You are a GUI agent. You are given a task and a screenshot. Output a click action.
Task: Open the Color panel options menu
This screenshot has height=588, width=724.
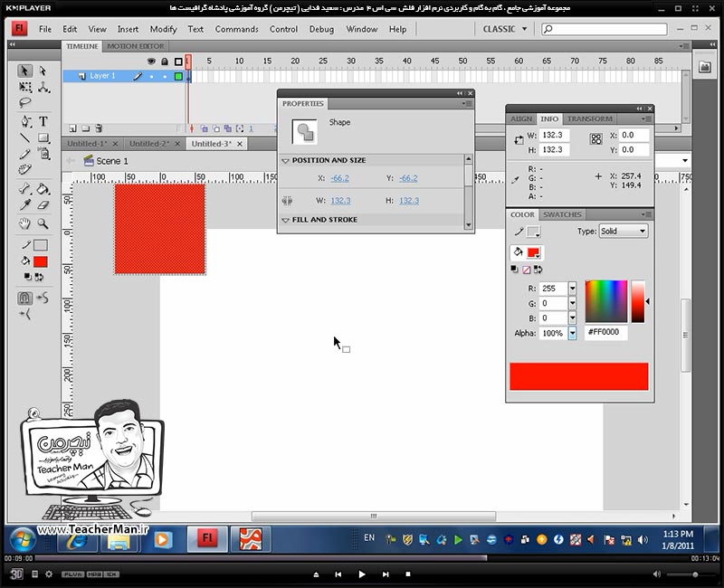point(646,214)
